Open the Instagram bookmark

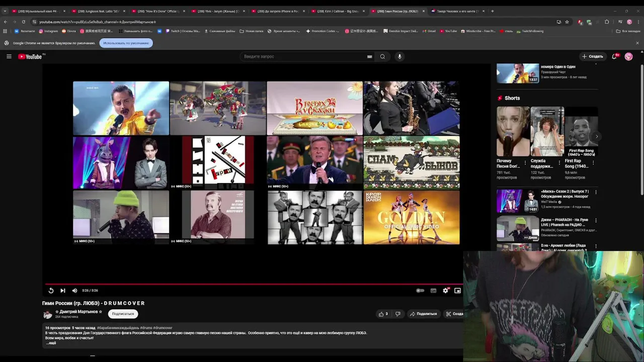click(48, 31)
